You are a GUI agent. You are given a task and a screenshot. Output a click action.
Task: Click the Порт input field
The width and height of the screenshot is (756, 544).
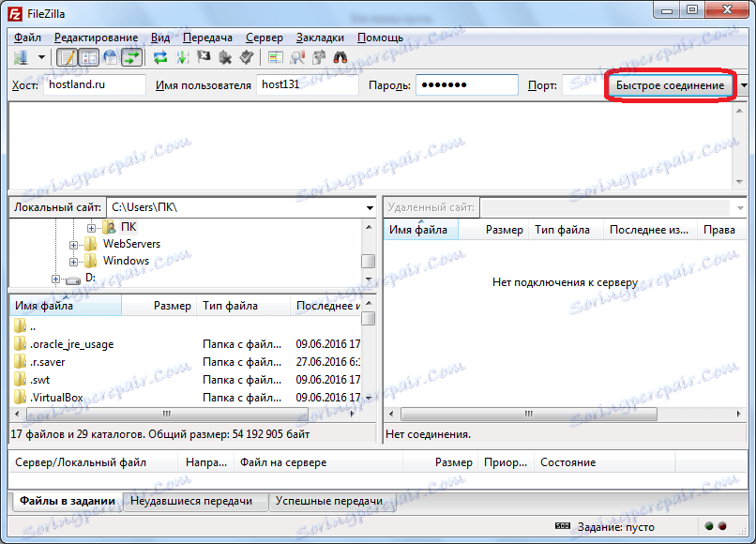click(x=582, y=84)
